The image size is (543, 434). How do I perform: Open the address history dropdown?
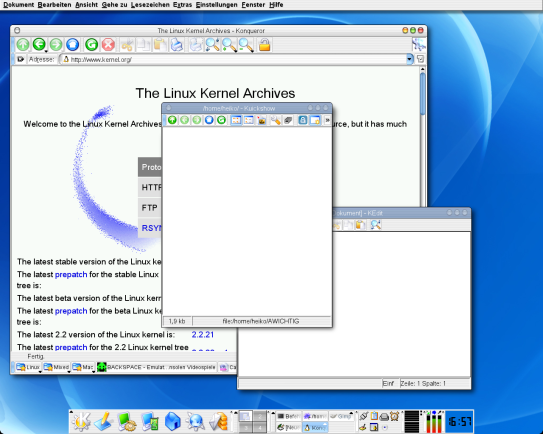410,59
